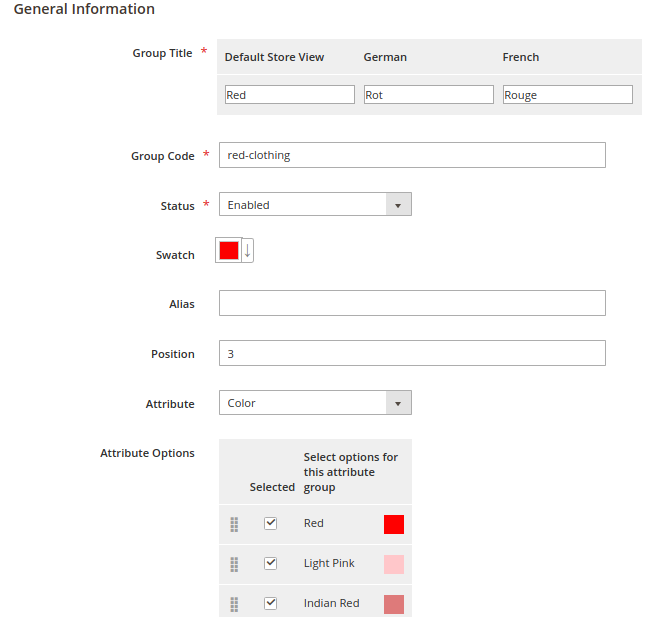Uncheck the Light Pink checkbox
656x617 pixels.
coord(270,563)
